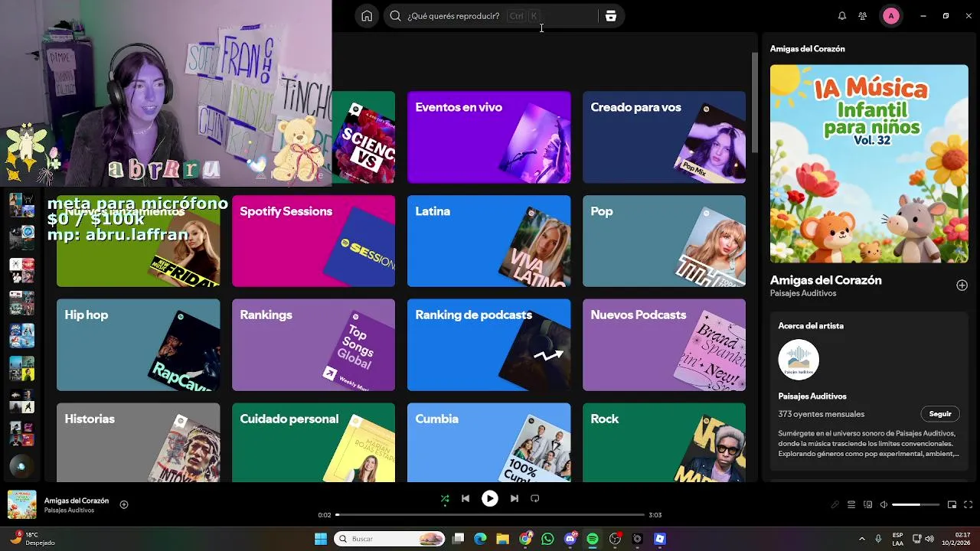The height and width of the screenshot is (551, 980).
Task: Open the Paisajes Auditivos artist avatar
Action: click(799, 360)
